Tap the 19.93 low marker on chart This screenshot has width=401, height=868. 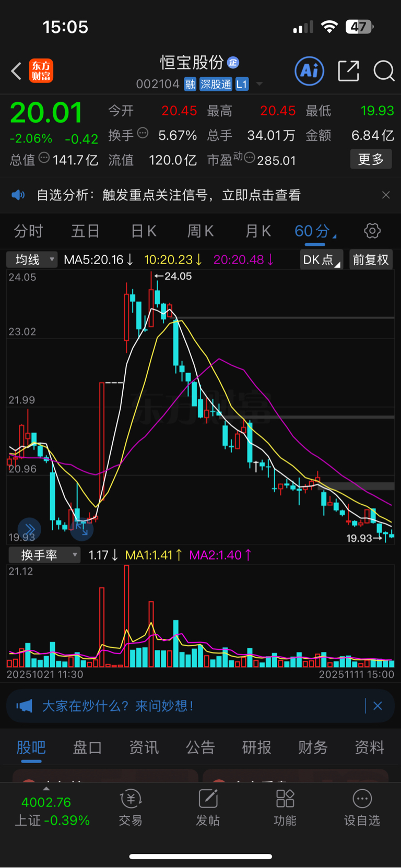(363, 538)
